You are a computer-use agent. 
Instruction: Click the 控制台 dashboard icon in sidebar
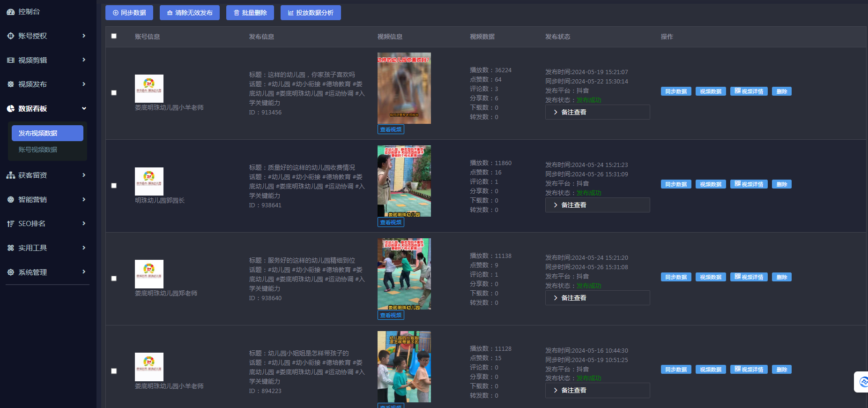10,12
